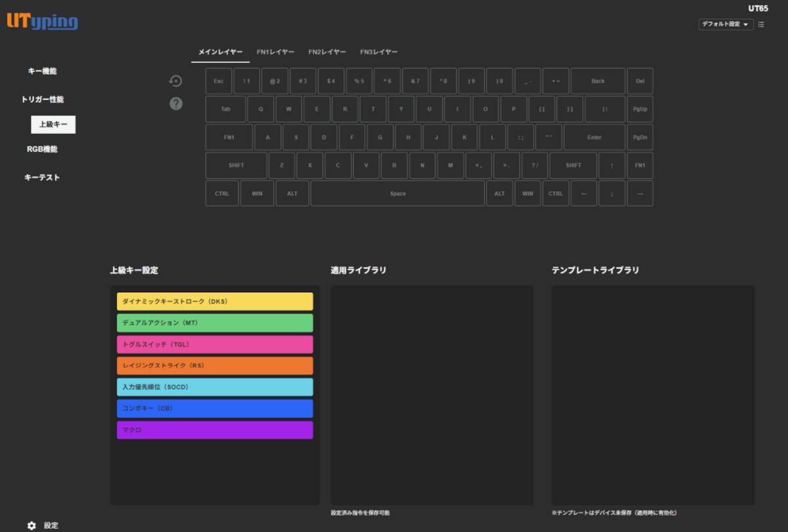
Task: Open settings via the gear icon at bottom
Action: (32, 525)
